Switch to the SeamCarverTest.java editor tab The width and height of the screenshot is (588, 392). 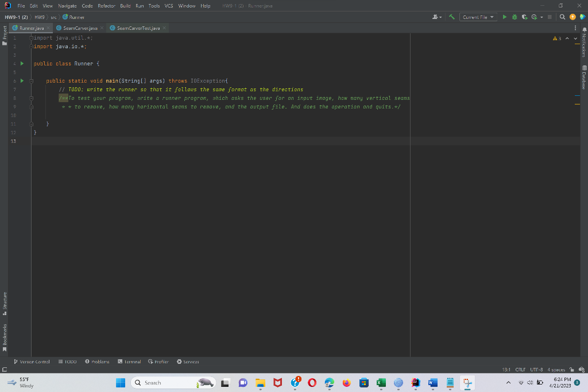[138, 28]
